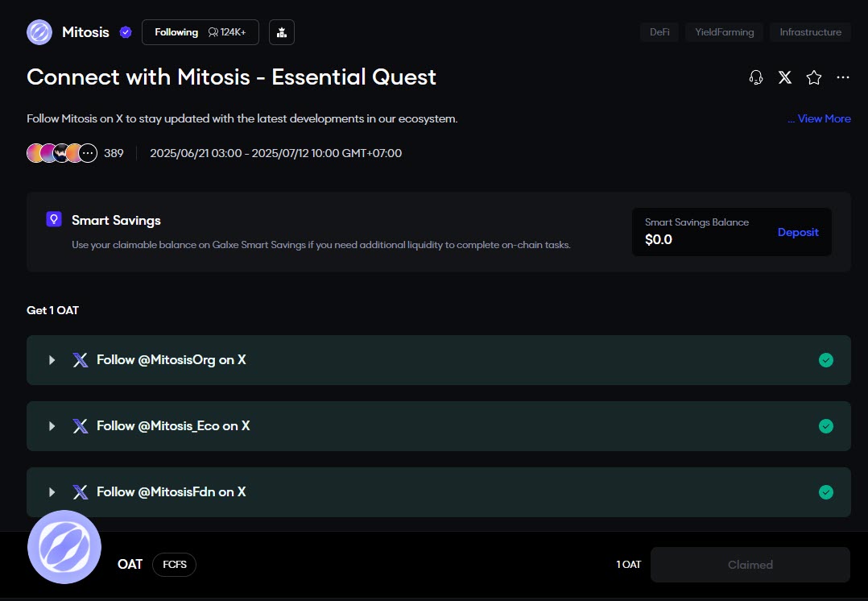
Task: Click the $0.0 balance value
Action: (x=658, y=240)
